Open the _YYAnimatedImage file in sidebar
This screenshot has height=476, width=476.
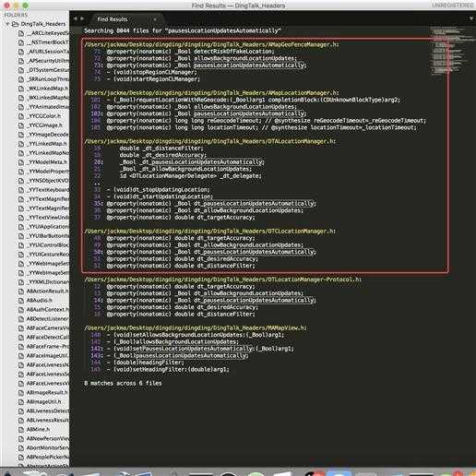point(48,107)
